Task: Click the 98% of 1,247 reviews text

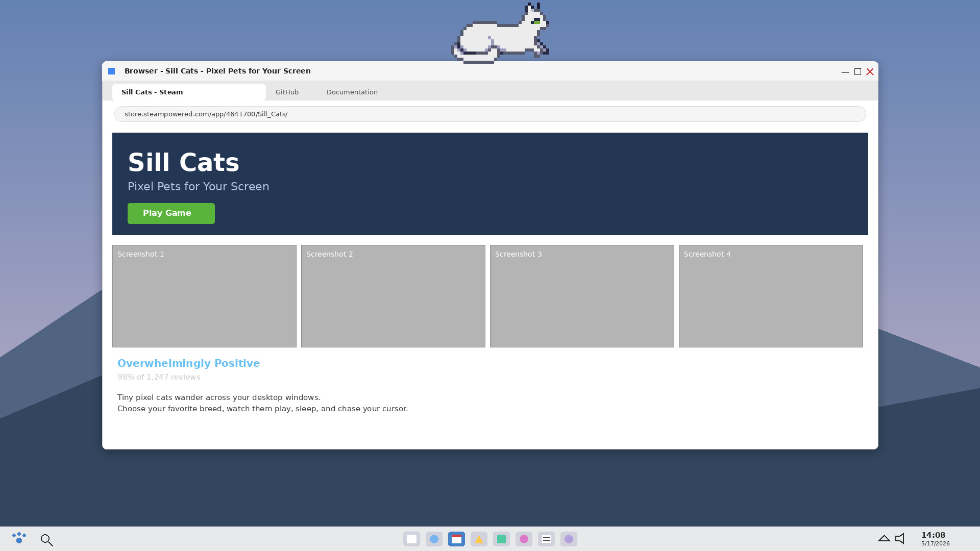Action: point(159,377)
